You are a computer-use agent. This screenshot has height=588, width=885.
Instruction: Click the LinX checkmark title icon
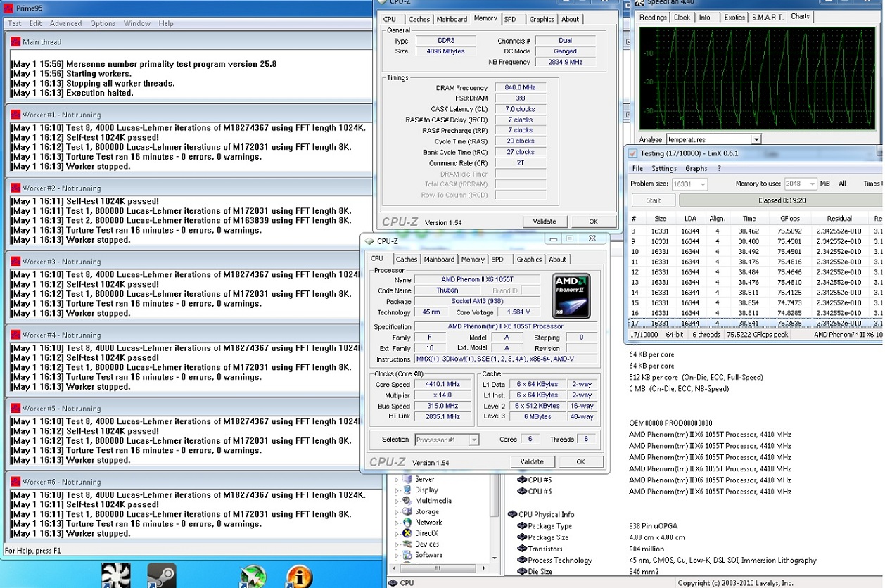point(632,153)
